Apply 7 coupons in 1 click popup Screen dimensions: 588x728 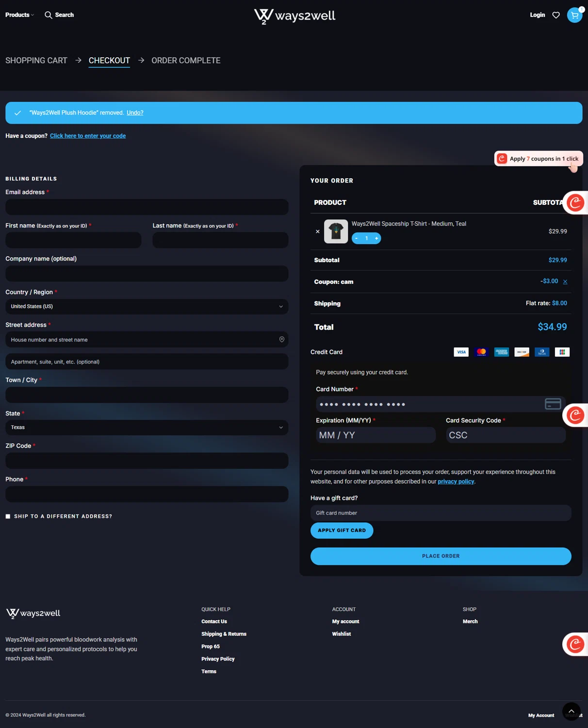click(539, 159)
